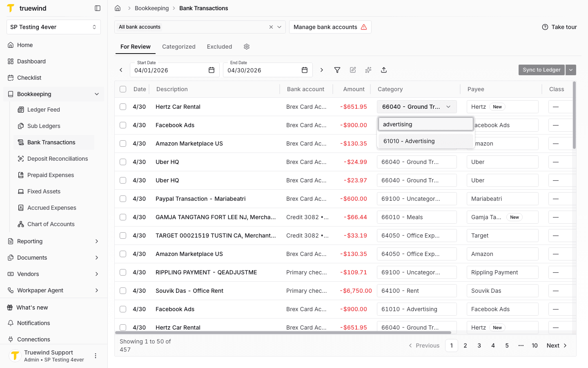The width and height of the screenshot is (588, 368).
Task: Open the SP Testing 4ever company selector
Action: (53, 27)
